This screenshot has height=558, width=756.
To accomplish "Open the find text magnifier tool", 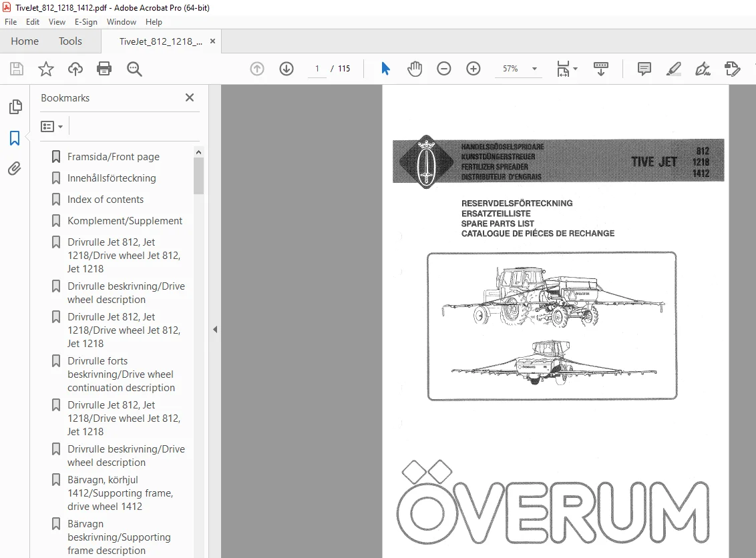I will pos(134,69).
